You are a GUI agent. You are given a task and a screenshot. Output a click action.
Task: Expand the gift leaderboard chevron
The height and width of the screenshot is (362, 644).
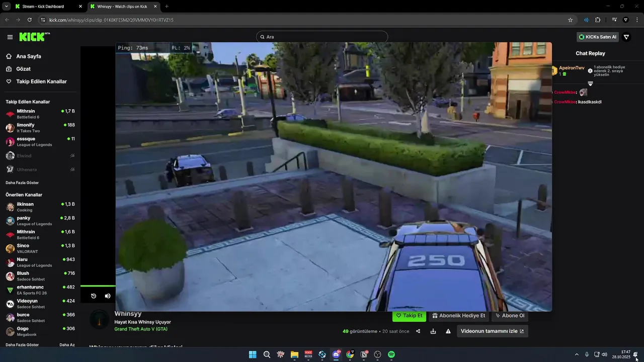590,83
